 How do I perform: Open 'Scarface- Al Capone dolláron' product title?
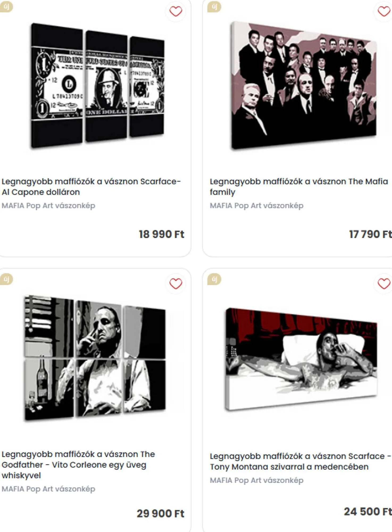pyautogui.click(x=91, y=187)
